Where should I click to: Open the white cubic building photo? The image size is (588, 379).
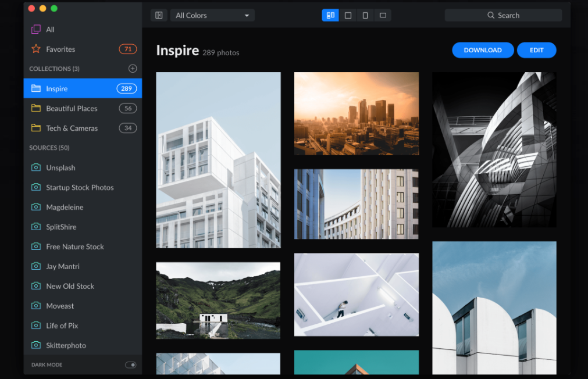click(218, 160)
